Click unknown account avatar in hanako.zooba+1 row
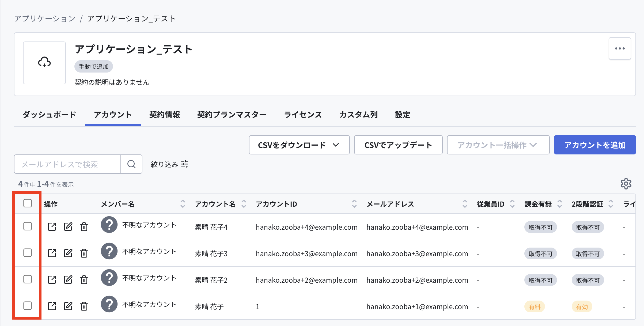The width and height of the screenshot is (644, 326). [x=109, y=304]
